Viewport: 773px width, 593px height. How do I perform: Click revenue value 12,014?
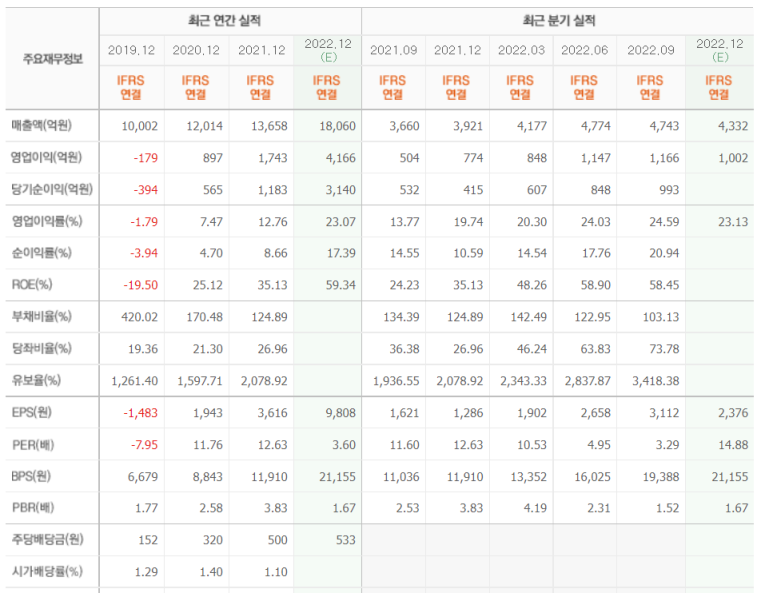pyautogui.click(x=204, y=126)
